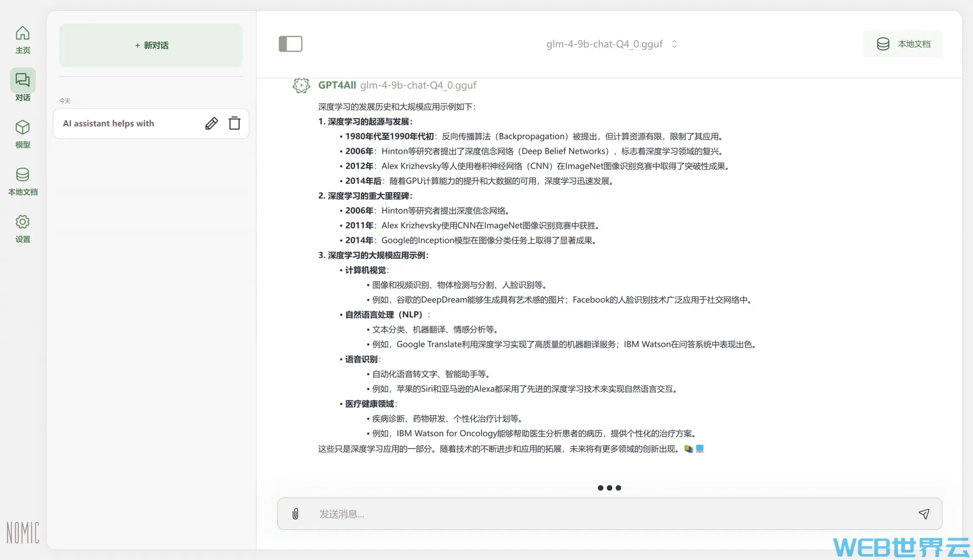973x560 pixels.
Task: Click the '自然语言处理（NLP）' bullet label
Action: 384,314
